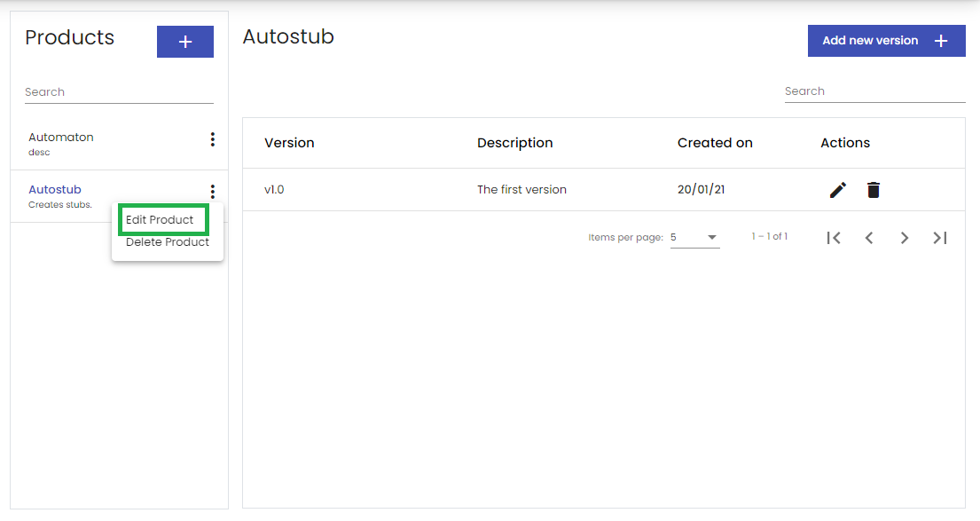The height and width of the screenshot is (521, 980).
Task: Open the three-dot menu for Autostub
Action: (213, 192)
